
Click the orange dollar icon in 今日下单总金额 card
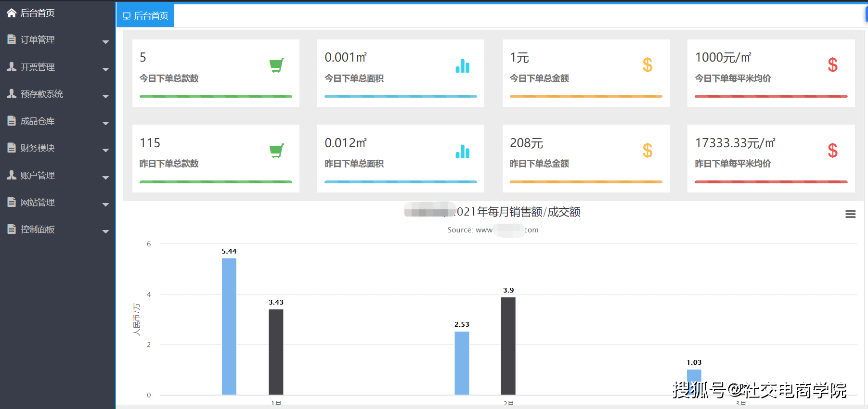[648, 65]
